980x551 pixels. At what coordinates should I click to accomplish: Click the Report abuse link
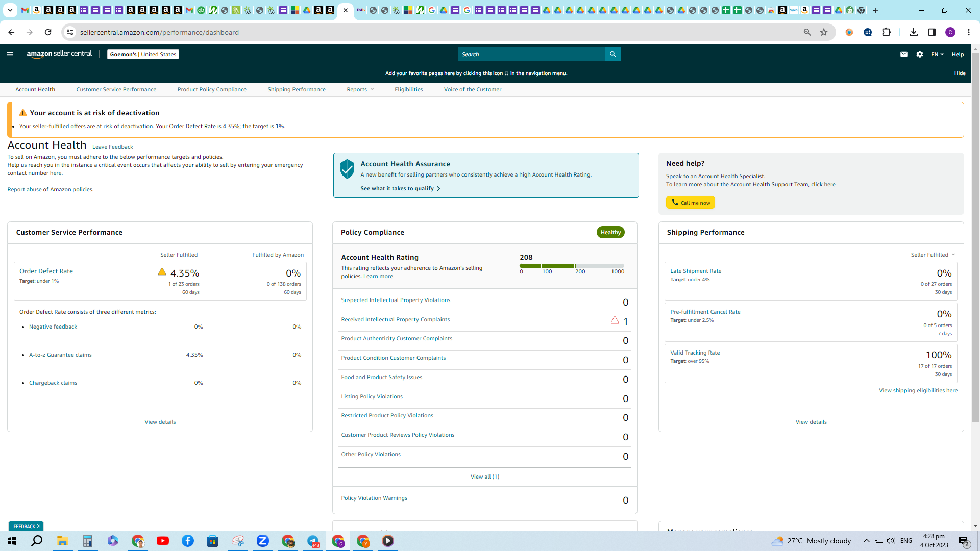24,190
